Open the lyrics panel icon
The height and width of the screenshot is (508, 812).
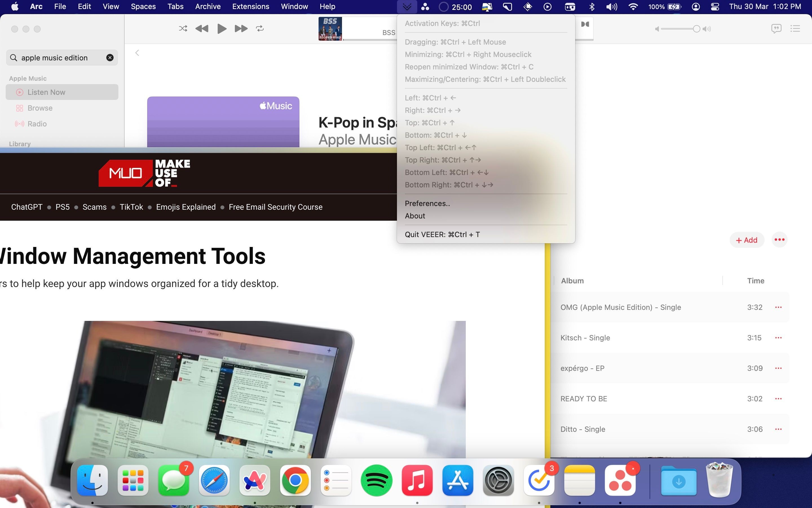[776, 29]
